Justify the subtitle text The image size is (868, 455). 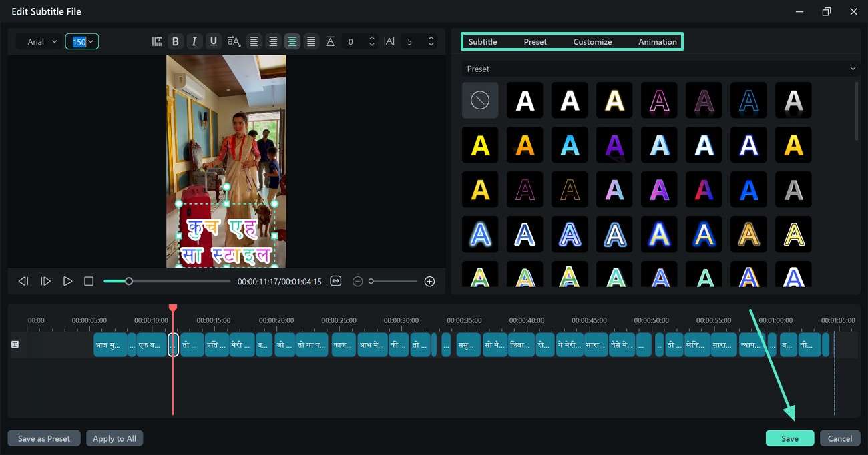click(x=311, y=41)
